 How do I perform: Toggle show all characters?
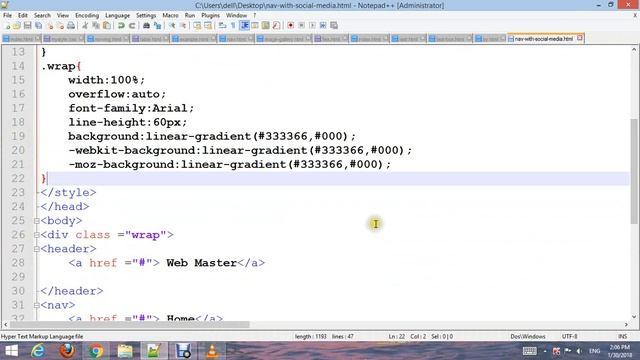tap(233, 25)
